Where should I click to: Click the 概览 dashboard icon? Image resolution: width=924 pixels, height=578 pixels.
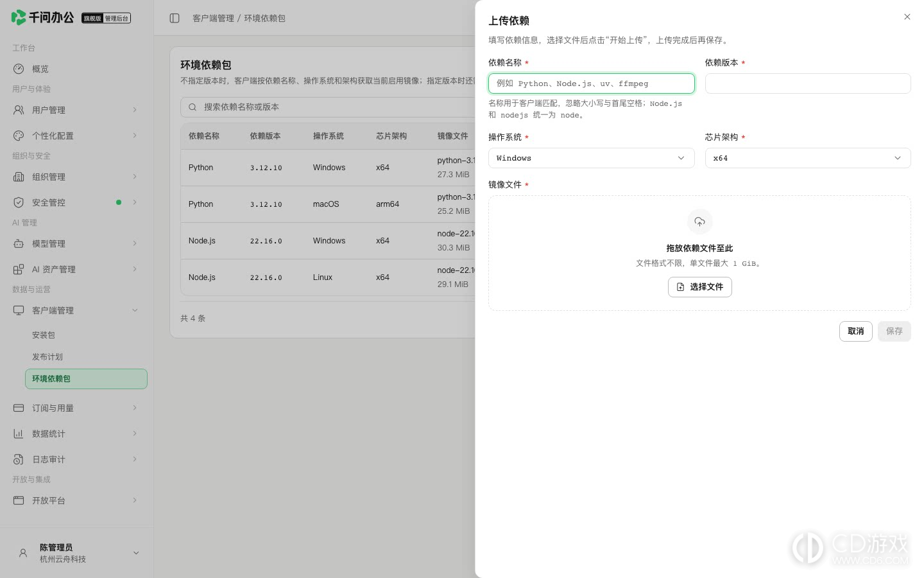[x=19, y=69]
